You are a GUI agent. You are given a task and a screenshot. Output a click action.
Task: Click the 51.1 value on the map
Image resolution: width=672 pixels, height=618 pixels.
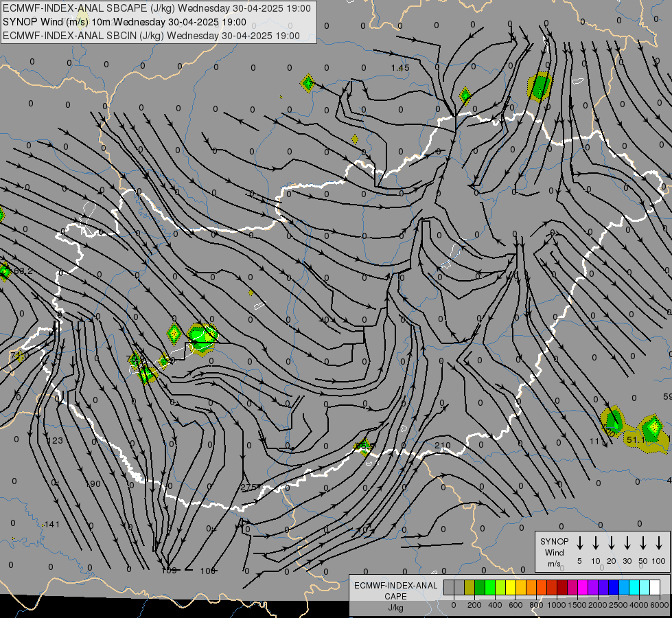click(635, 440)
